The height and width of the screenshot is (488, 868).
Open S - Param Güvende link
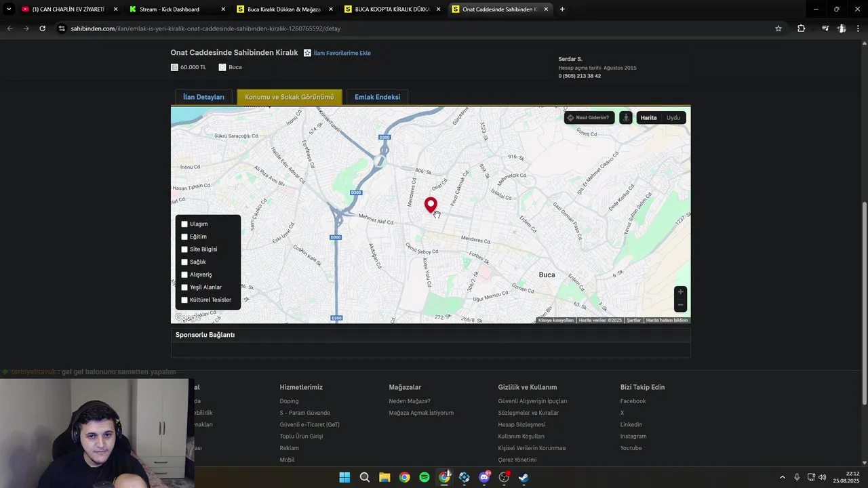pyautogui.click(x=305, y=413)
